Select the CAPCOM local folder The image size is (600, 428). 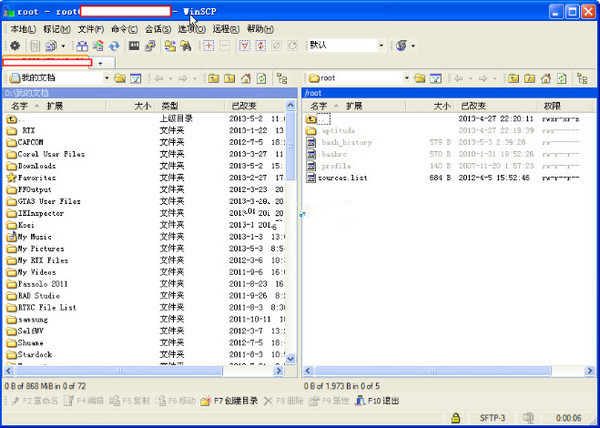25,142
